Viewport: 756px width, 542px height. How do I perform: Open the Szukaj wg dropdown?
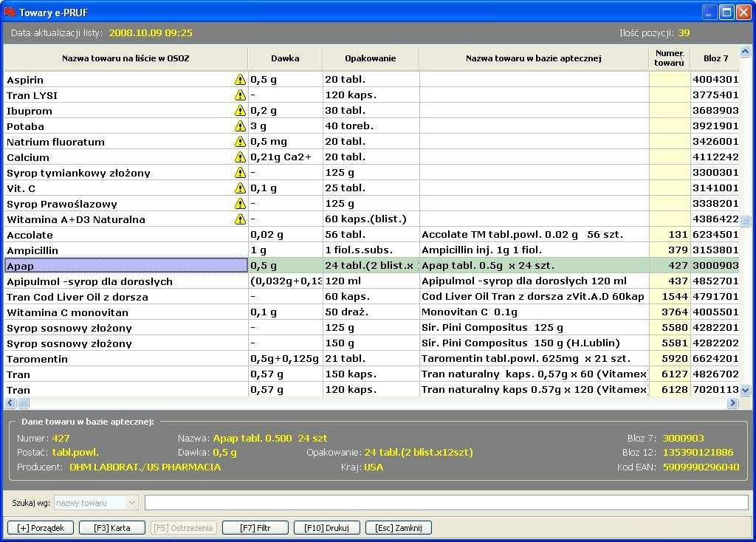[x=96, y=503]
